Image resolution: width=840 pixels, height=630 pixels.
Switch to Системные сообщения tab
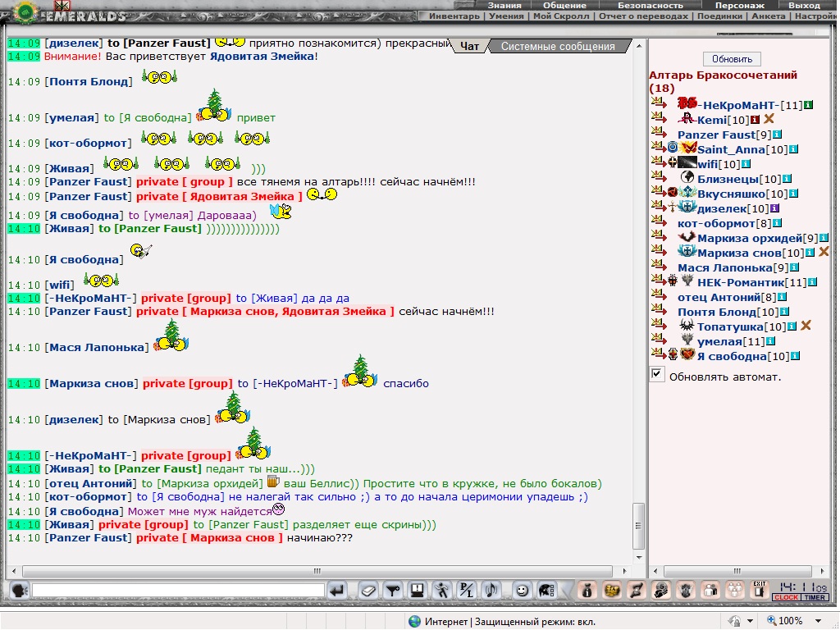(558, 46)
